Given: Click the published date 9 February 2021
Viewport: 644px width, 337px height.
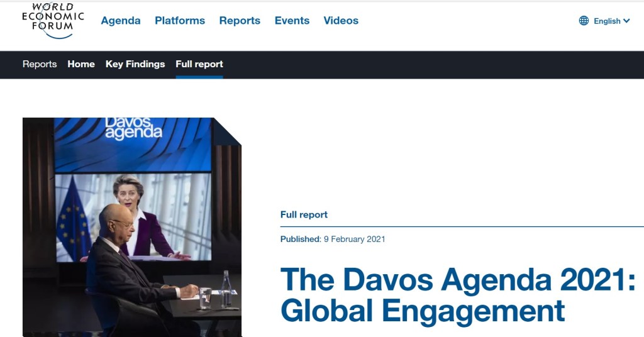Looking at the screenshot, I should pyautogui.click(x=354, y=239).
